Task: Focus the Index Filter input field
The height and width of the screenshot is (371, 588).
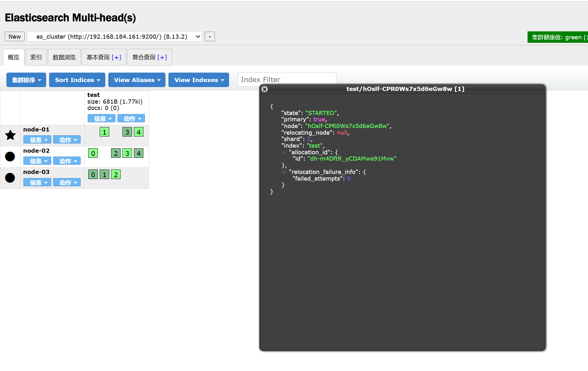Action: click(x=287, y=80)
